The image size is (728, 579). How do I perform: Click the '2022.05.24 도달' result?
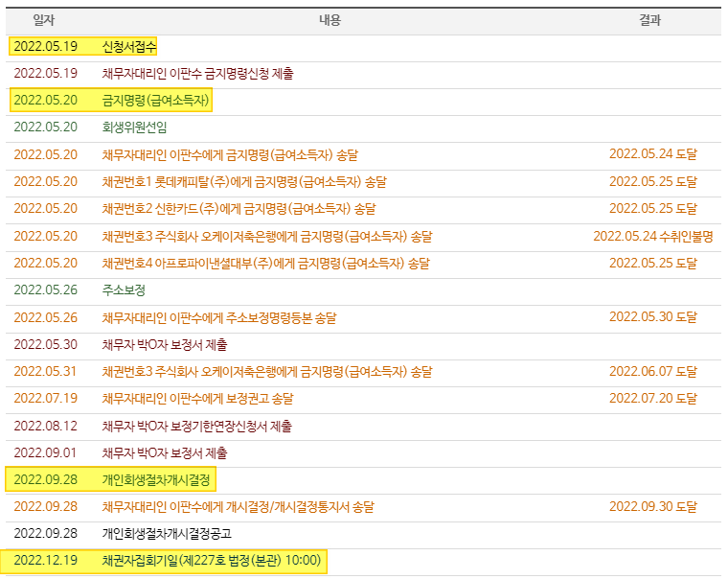(652, 153)
